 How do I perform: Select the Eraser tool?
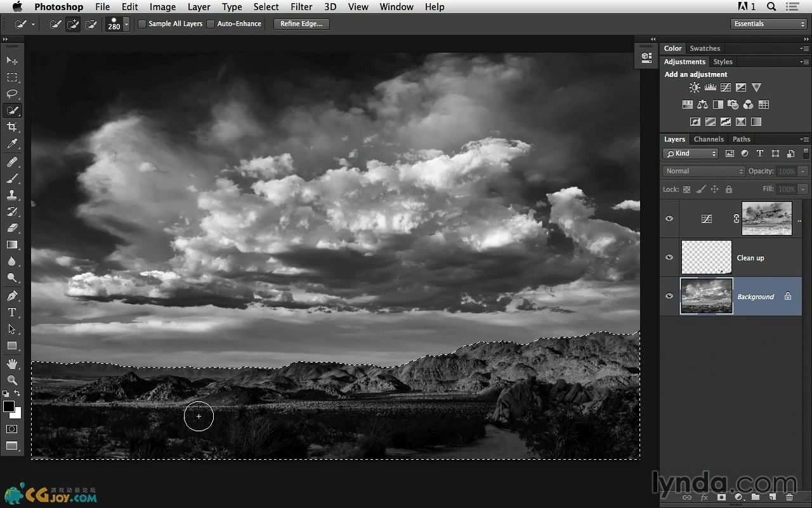[12, 228]
